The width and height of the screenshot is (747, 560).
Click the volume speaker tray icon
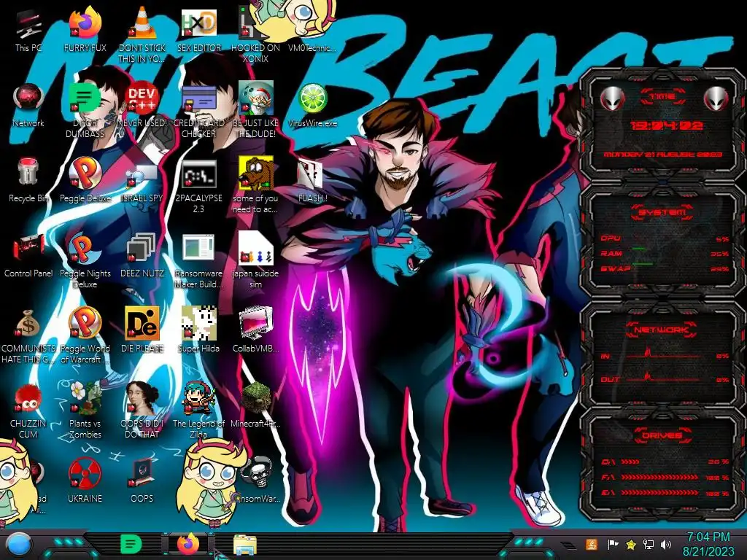[666, 544]
